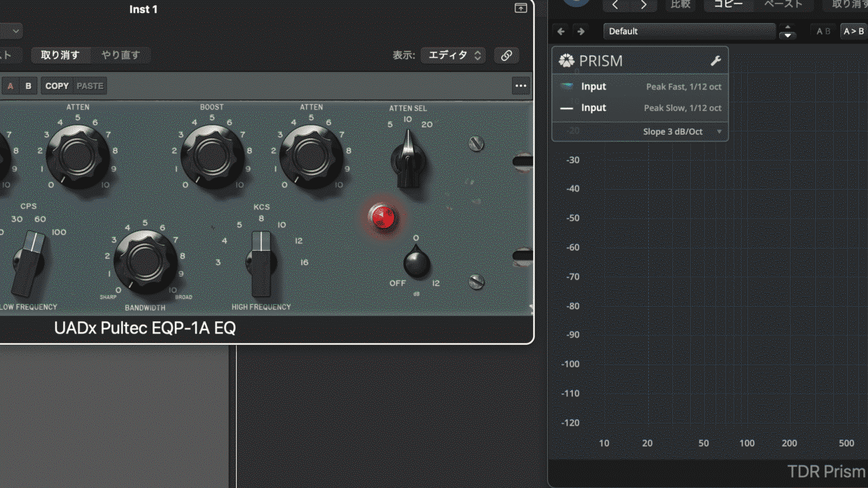The image size is (868, 488).
Task: Open the PRISM wrench settings icon
Action: pyautogui.click(x=716, y=61)
